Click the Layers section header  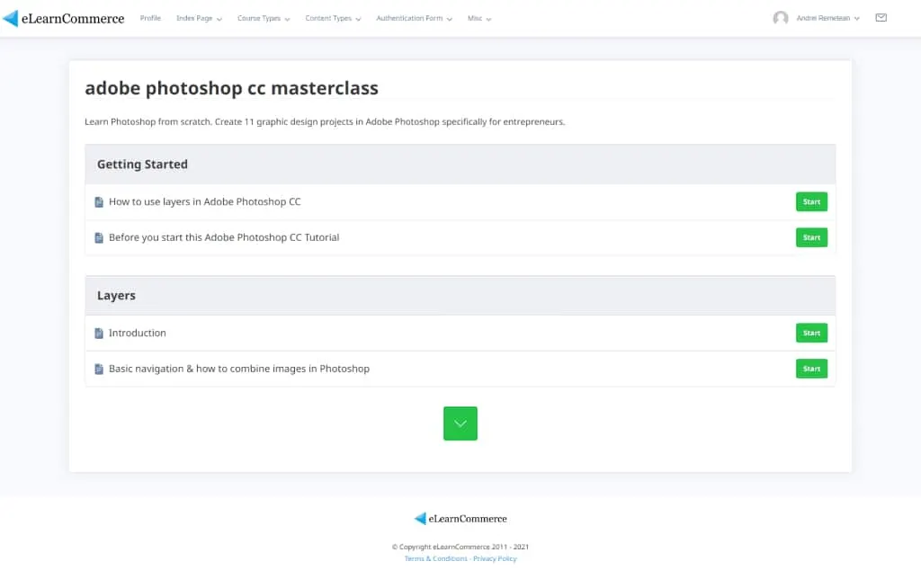pos(460,296)
